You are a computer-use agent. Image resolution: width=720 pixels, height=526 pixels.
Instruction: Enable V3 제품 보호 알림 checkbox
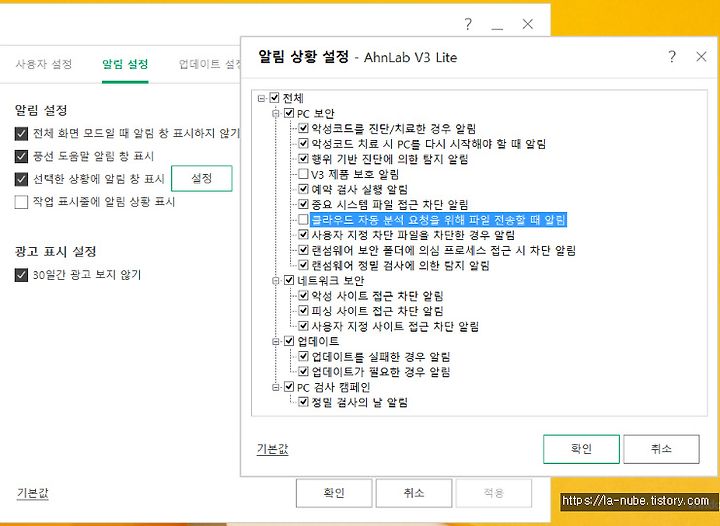(303, 174)
